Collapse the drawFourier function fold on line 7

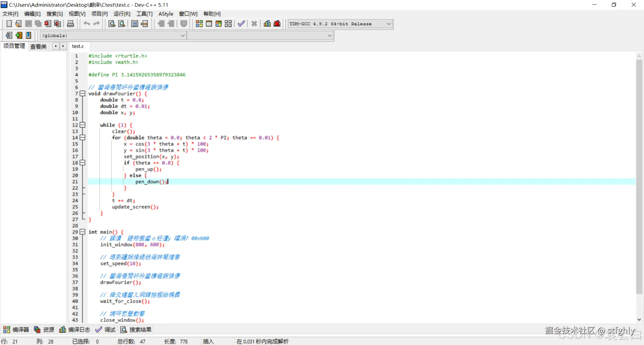pyautogui.click(x=83, y=94)
